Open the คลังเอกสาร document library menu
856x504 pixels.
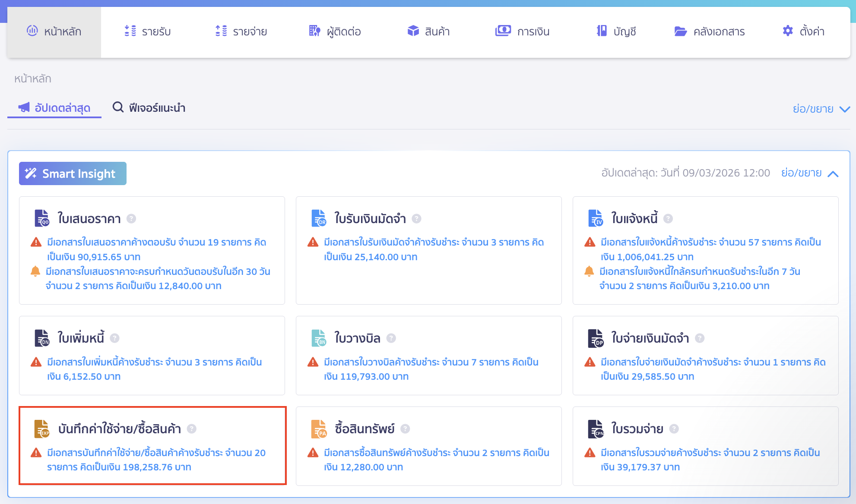(x=710, y=31)
